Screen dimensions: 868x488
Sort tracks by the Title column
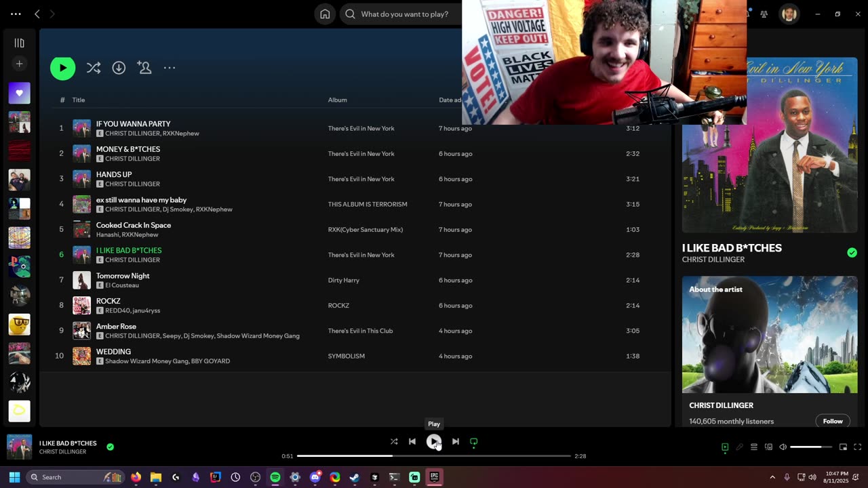pyautogui.click(x=79, y=100)
